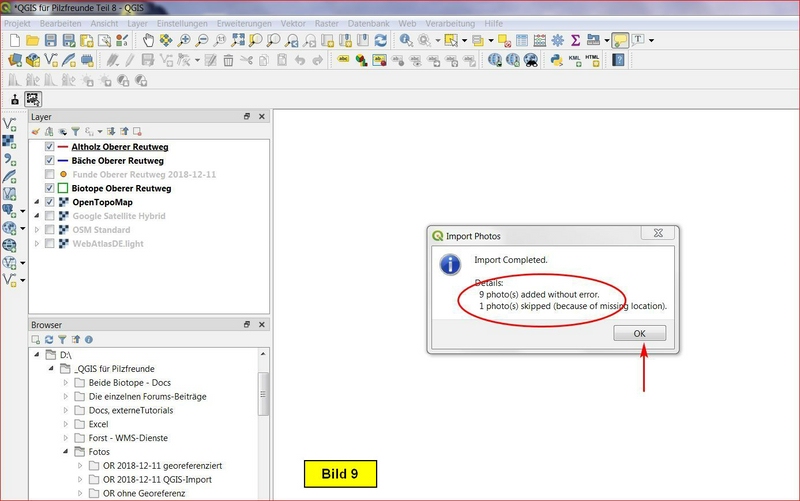Enable the Funde Oberer Reutweg 2018-12-11 layer

pos(49,174)
